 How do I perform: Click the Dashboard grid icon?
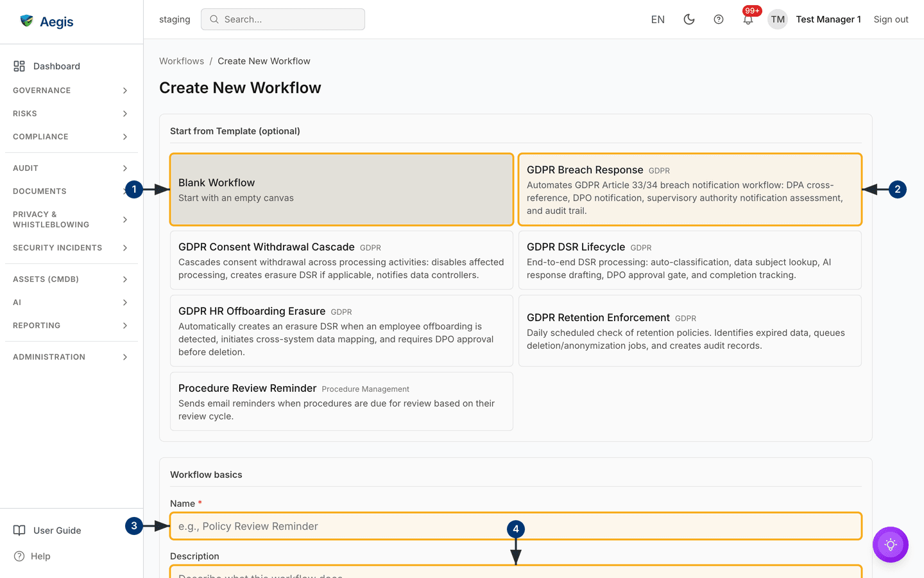pyautogui.click(x=19, y=66)
